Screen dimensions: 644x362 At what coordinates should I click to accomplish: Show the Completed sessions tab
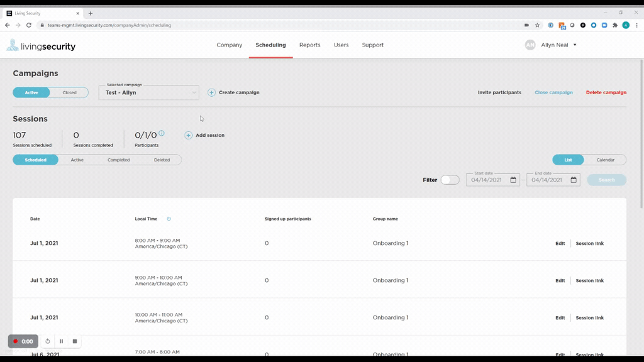pyautogui.click(x=119, y=160)
